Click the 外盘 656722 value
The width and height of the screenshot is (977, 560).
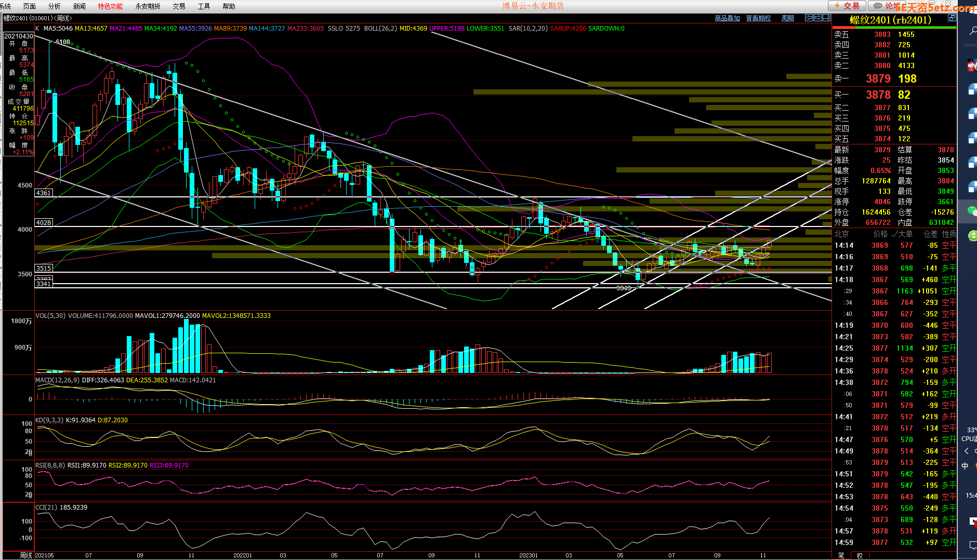(878, 222)
